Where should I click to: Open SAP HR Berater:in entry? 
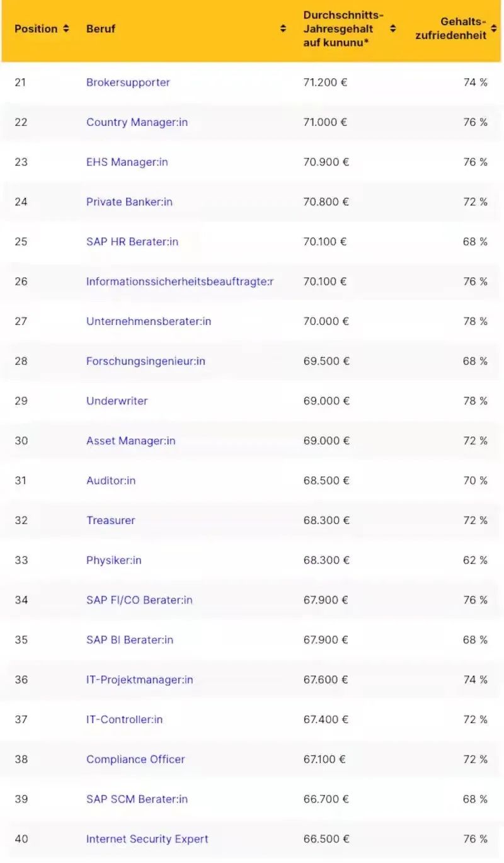[x=132, y=241]
